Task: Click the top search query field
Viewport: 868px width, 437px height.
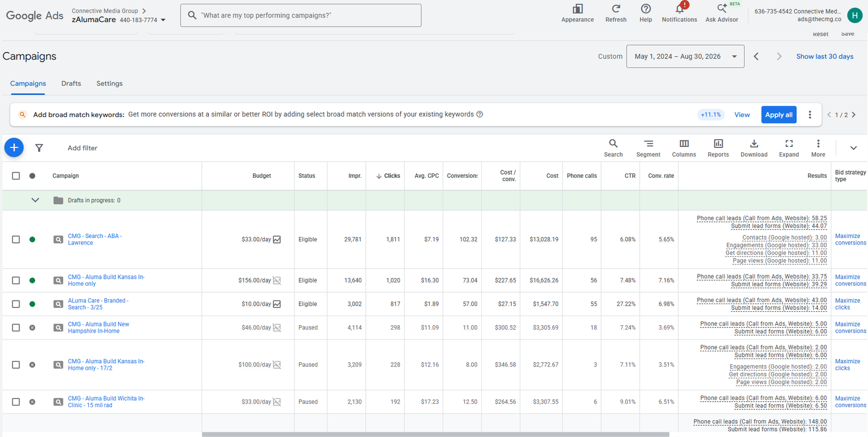Action: [301, 15]
